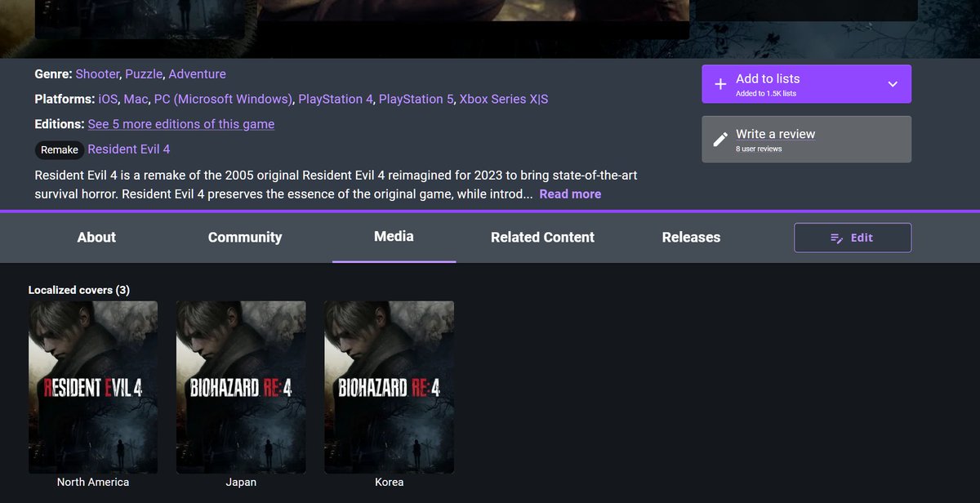Click the PlayStation 5 platform link
Viewport: 980px width, 503px height.
coord(416,99)
